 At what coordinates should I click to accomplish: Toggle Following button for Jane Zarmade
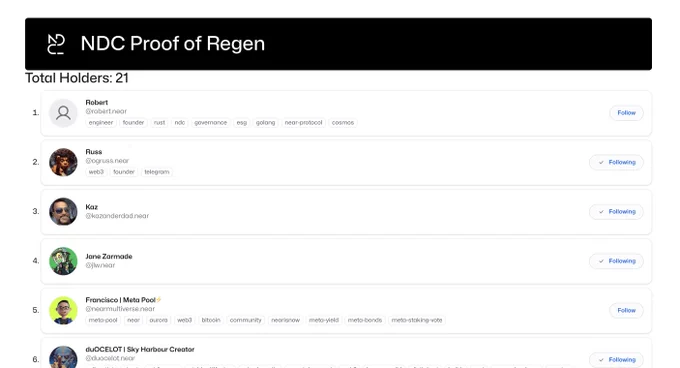click(x=616, y=261)
